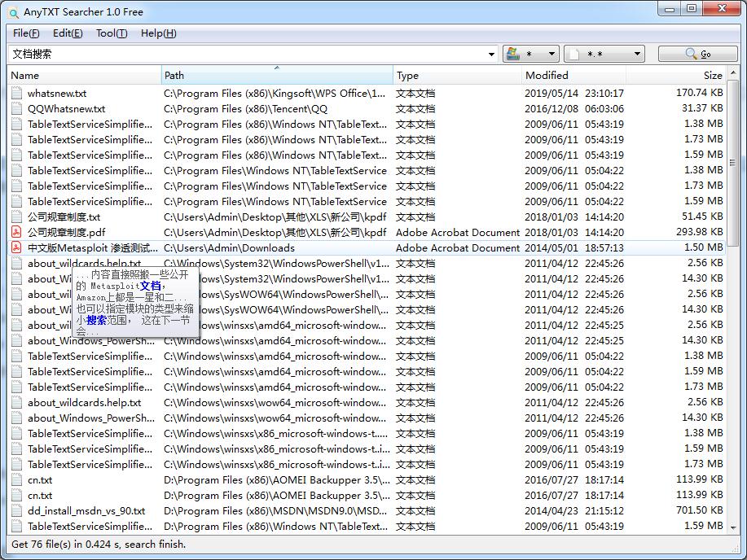Select the dd_install_msdn_vs_90.txt file name
This screenshot has width=747, height=560.
(x=86, y=511)
